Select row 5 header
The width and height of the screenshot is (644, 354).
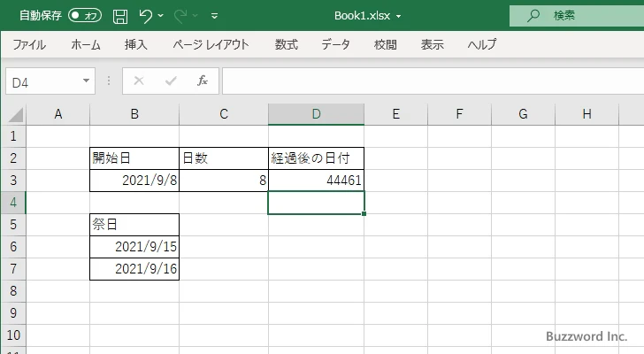13,225
